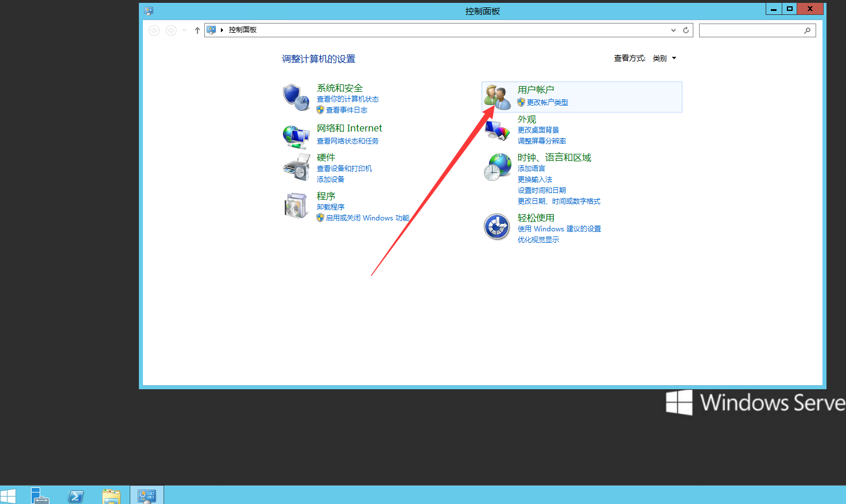The height and width of the screenshot is (504, 846).
Task: Click 查看你的计算机状态 link
Action: tap(348, 99)
